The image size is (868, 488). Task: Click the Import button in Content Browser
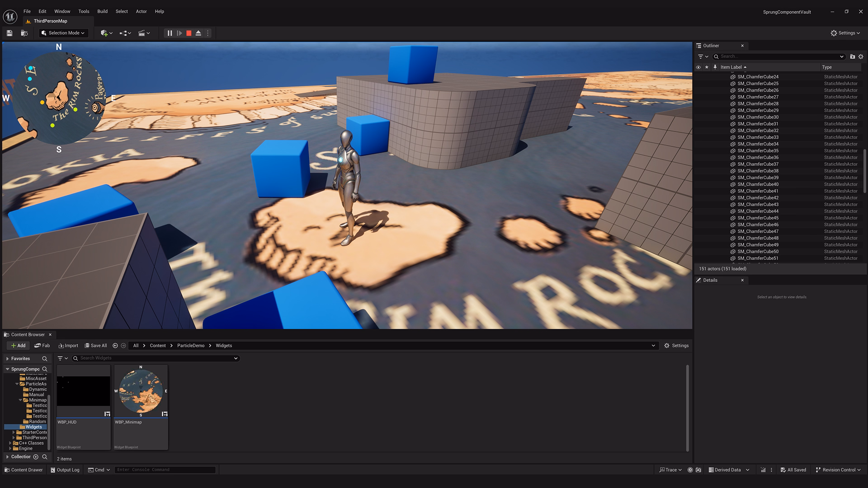point(68,346)
